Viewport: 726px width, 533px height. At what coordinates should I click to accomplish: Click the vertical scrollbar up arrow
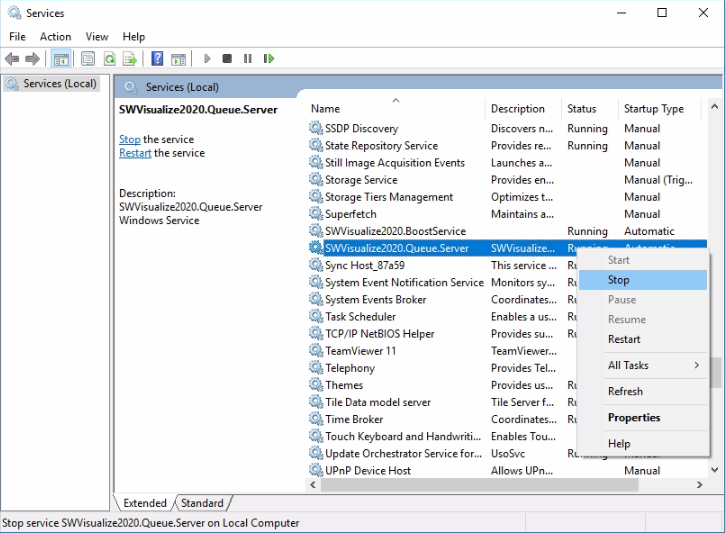pyautogui.click(x=714, y=107)
